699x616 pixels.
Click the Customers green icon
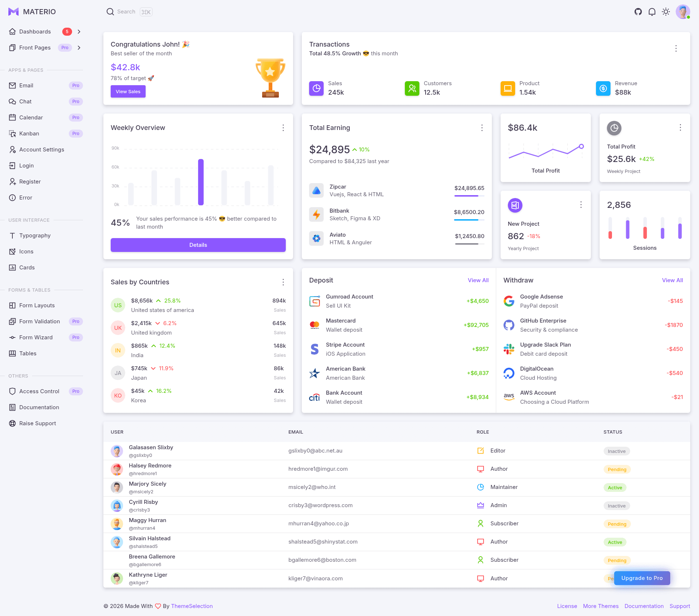pos(412,88)
